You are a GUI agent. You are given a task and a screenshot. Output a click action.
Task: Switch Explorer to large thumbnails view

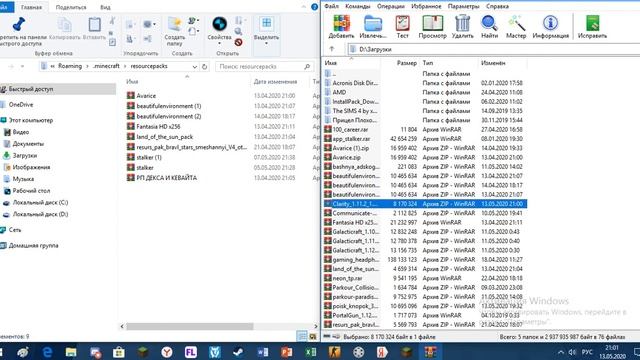(313, 336)
